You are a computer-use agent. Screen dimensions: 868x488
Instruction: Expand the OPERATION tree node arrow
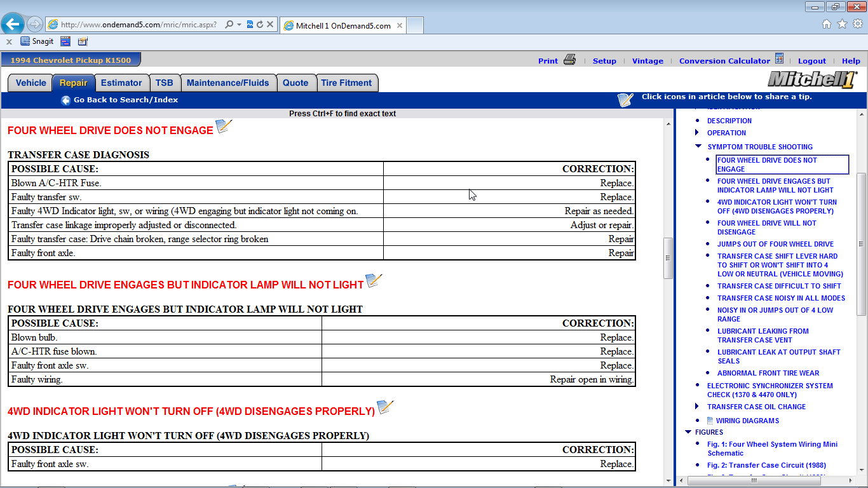point(697,133)
